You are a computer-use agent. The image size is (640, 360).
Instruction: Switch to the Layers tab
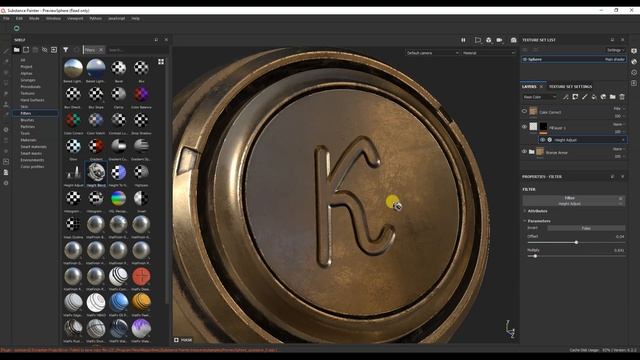529,87
